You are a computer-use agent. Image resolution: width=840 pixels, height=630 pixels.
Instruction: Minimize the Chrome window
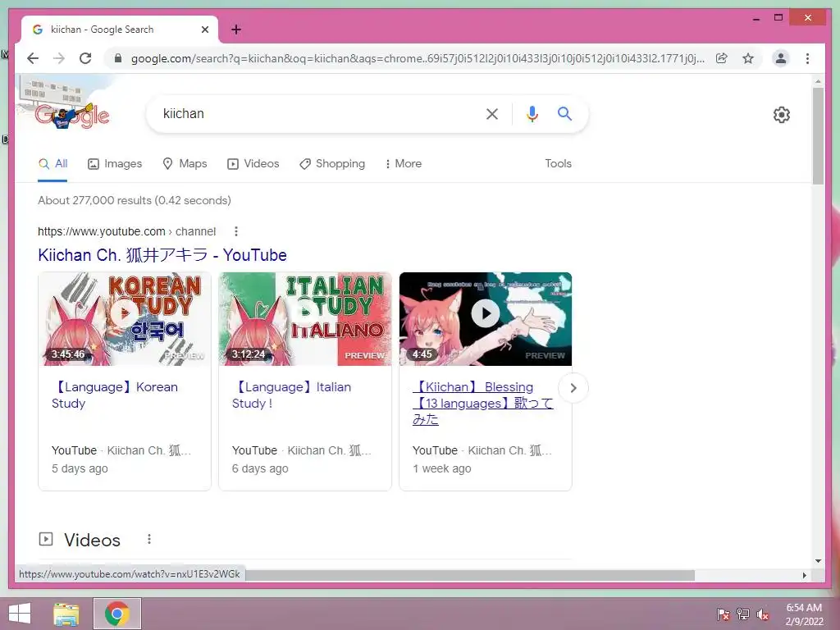pos(756,18)
